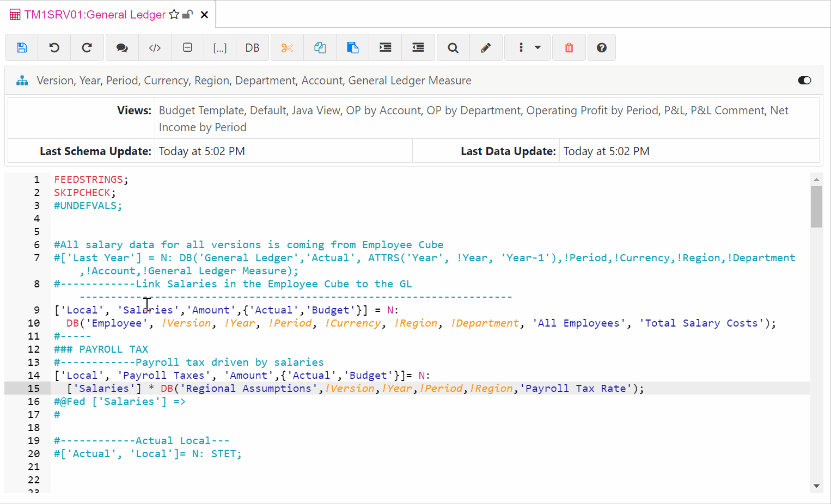Copy selection using the copy icon
831x504 pixels.
point(320,47)
